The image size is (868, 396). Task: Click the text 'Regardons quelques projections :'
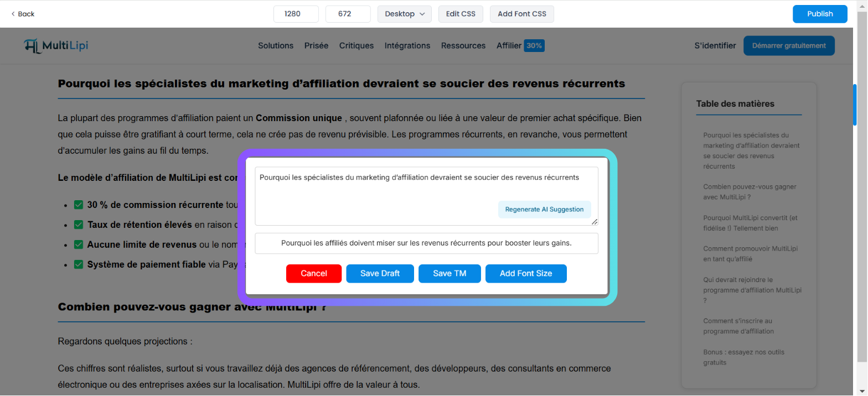(x=125, y=342)
